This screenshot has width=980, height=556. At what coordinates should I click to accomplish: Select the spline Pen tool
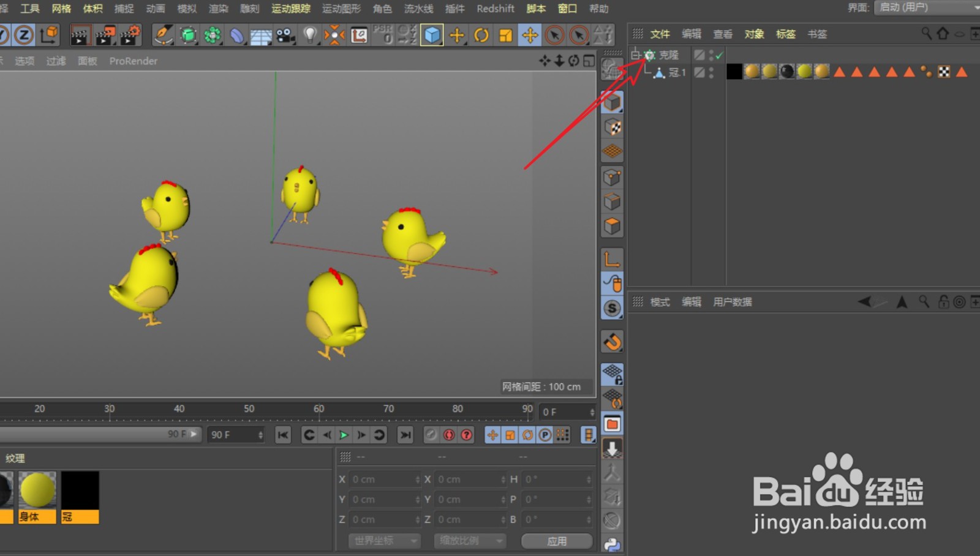[163, 35]
